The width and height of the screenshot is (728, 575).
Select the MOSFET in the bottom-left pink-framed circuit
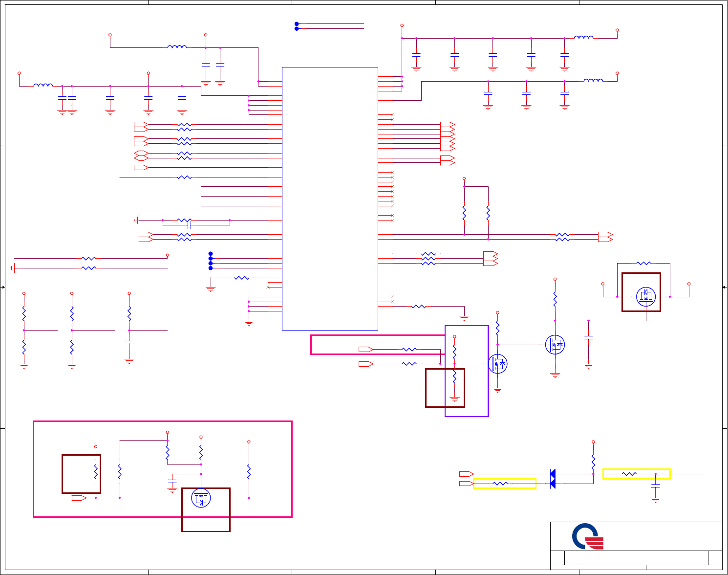click(x=201, y=498)
